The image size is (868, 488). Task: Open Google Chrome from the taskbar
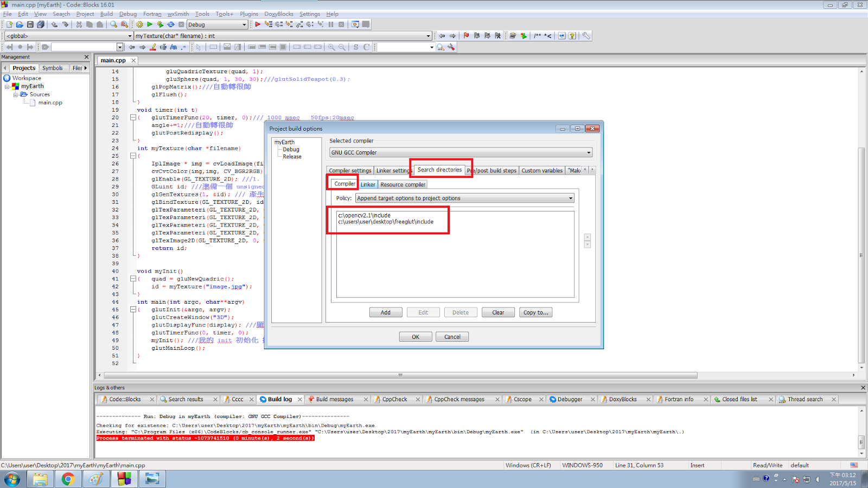click(x=68, y=479)
